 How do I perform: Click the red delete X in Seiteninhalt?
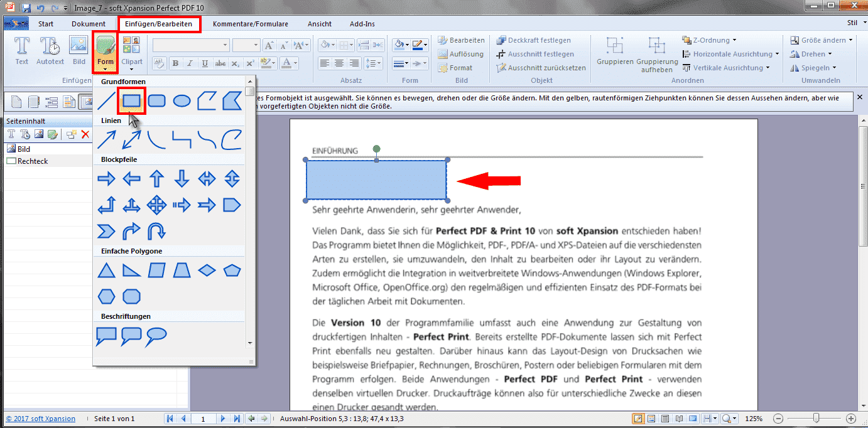pos(85,134)
